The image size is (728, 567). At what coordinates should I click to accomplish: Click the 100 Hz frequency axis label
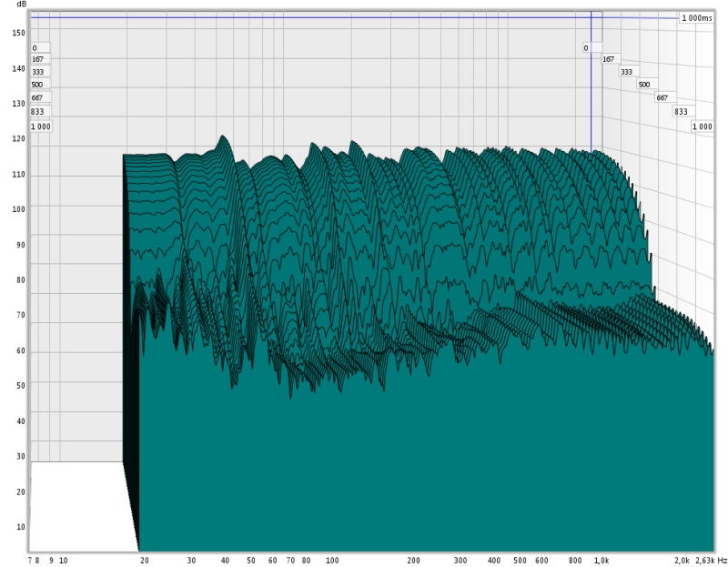[x=332, y=561]
